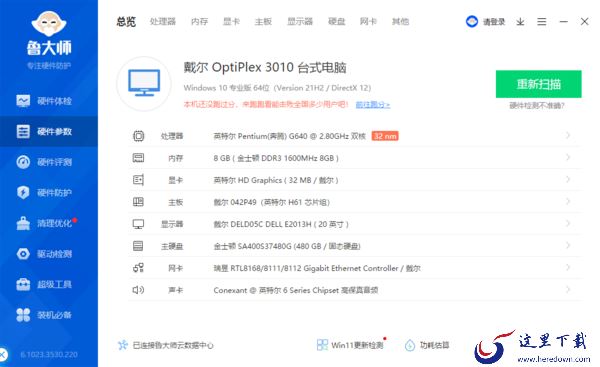This screenshot has height=367, width=600.
Task: Switch to the 网卡 tab
Action: [x=368, y=22]
